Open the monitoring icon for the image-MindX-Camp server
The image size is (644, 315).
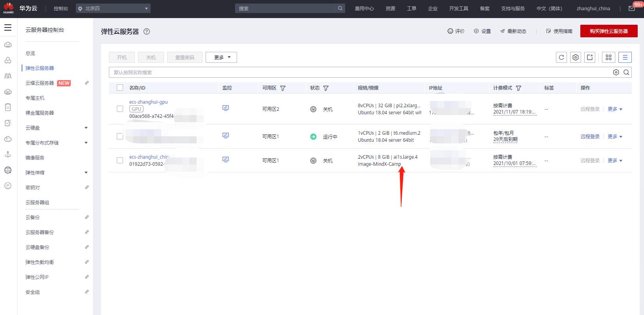[226, 159]
